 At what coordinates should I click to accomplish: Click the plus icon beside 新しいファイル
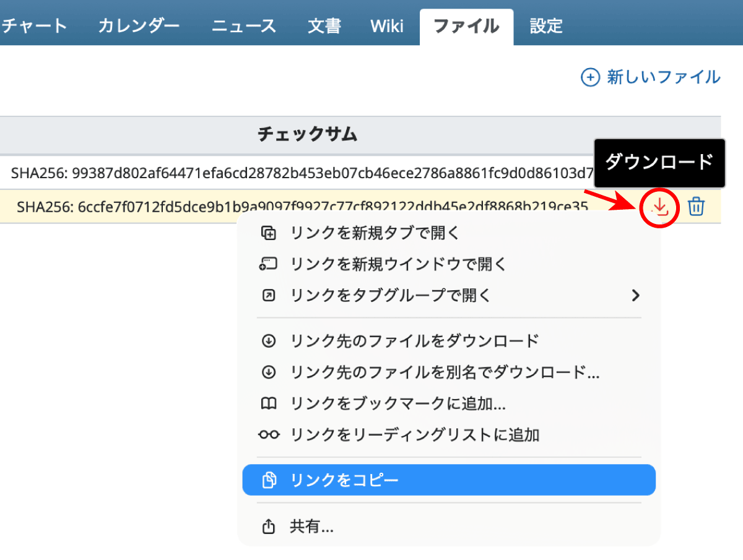[590, 77]
